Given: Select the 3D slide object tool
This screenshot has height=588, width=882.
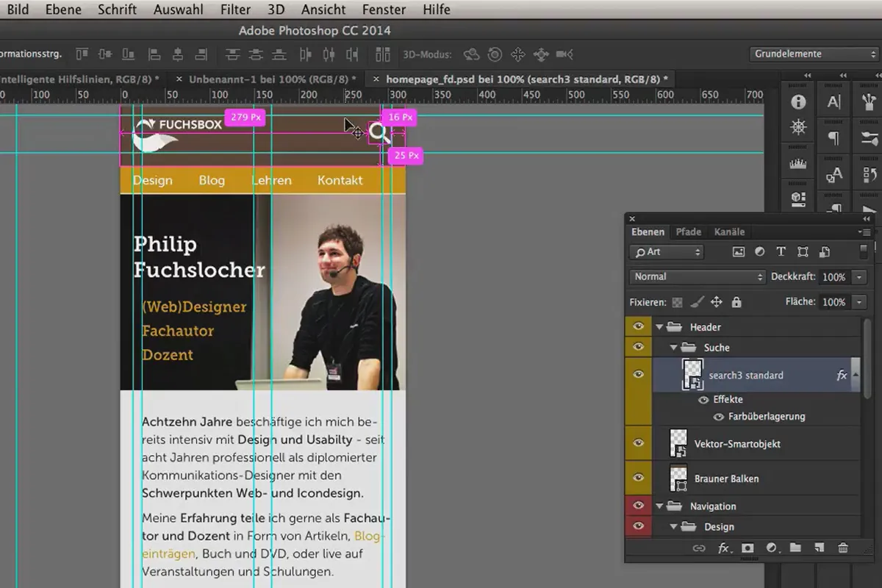Looking at the screenshot, I should (x=541, y=54).
